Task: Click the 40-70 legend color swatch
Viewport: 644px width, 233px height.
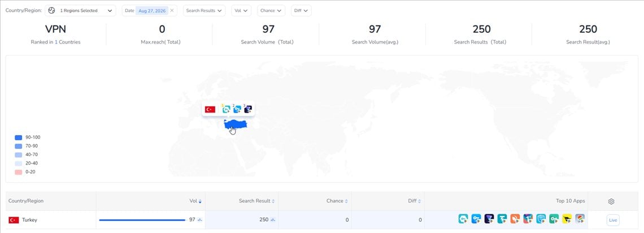Action: (19, 155)
